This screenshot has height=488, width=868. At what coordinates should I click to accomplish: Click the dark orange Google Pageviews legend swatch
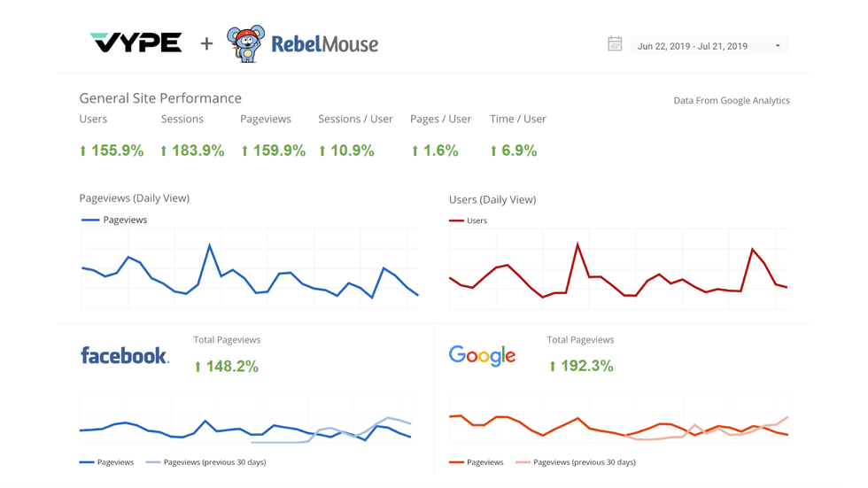point(457,462)
